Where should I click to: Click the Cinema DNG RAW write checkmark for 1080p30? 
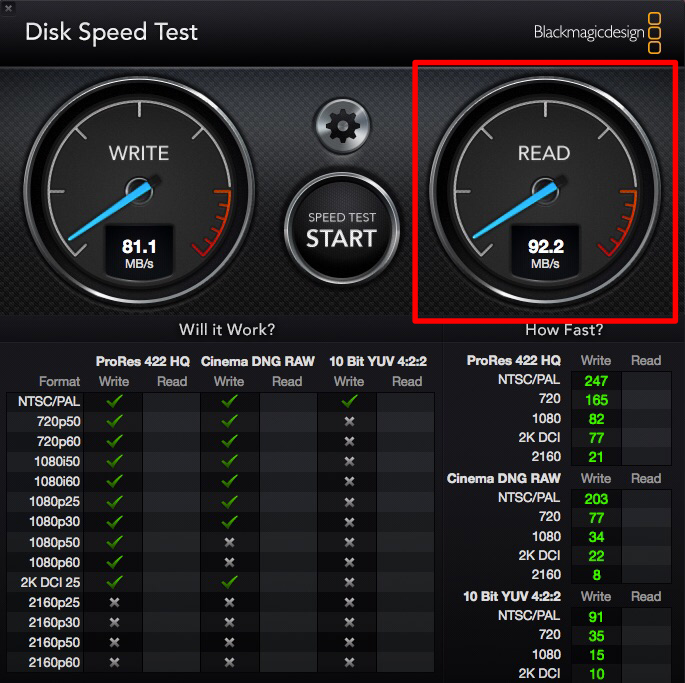click(229, 522)
